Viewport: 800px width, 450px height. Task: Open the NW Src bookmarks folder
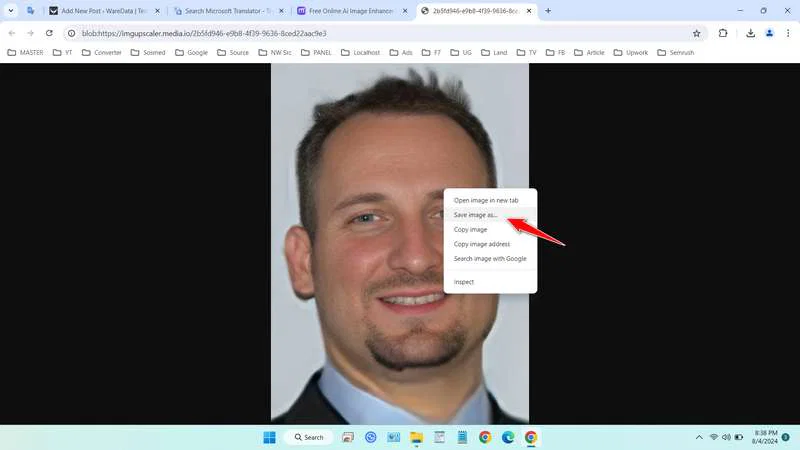(x=275, y=53)
